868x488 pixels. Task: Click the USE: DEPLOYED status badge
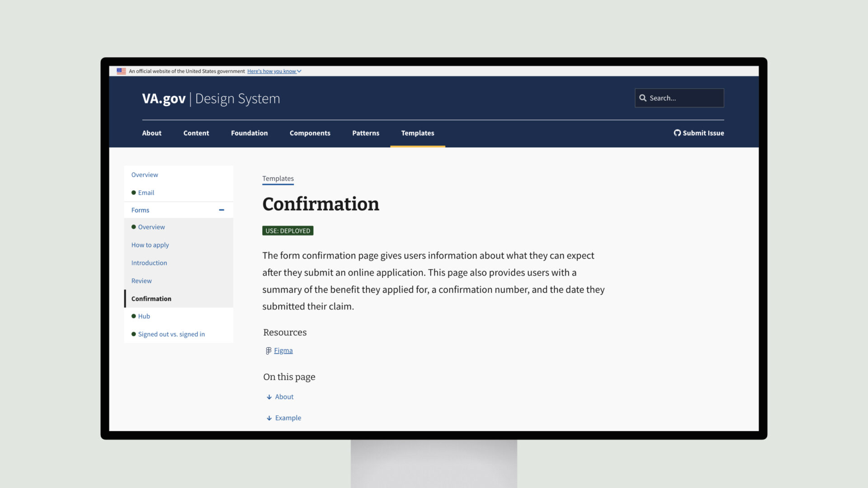pyautogui.click(x=288, y=230)
